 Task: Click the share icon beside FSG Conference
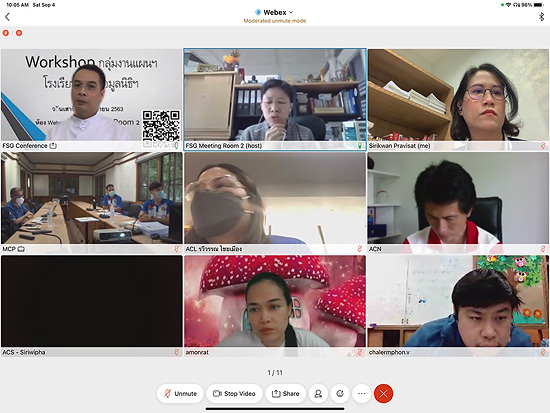pos(53,146)
